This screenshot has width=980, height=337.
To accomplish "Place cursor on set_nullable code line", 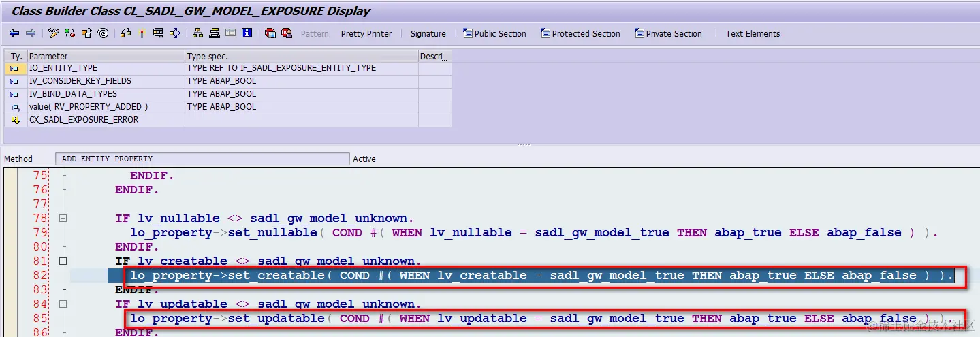I will [x=534, y=233].
